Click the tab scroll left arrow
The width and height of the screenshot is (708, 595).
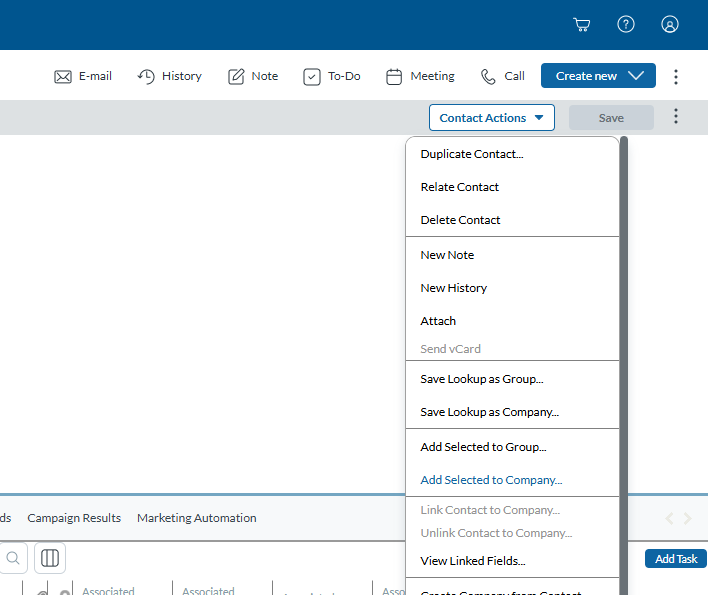pyautogui.click(x=669, y=518)
